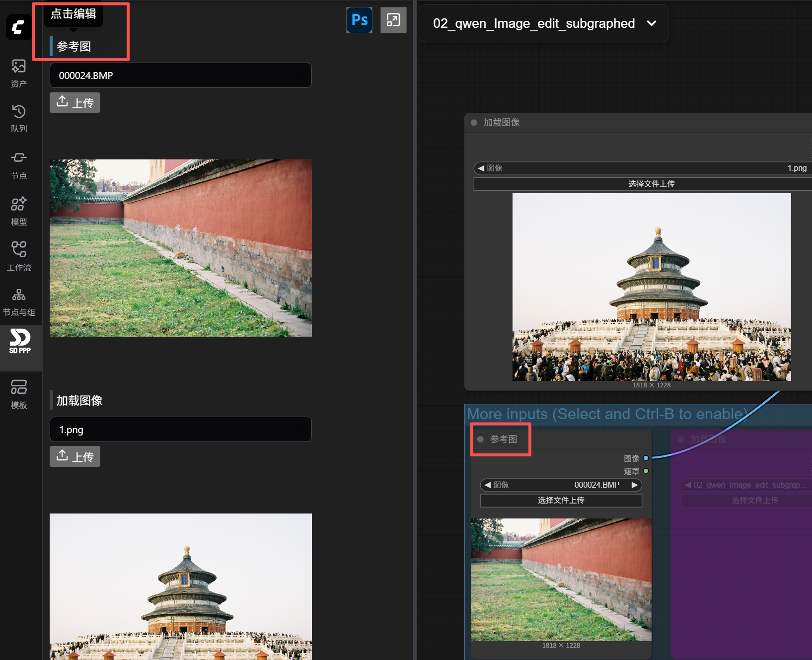
Task: Open the 模型 (Models) library panel
Action: coord(19,211)
